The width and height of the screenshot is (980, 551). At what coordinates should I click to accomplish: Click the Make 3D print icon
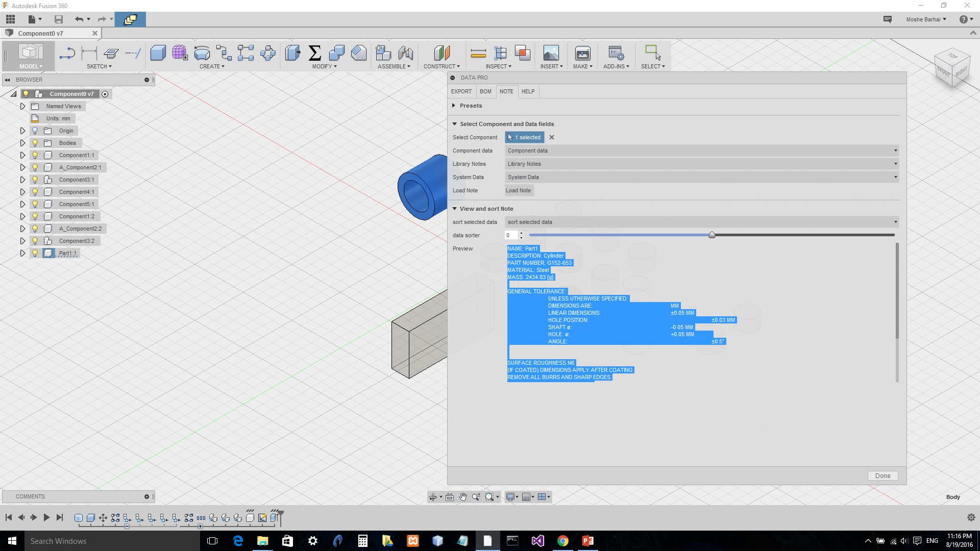(582, 53)
